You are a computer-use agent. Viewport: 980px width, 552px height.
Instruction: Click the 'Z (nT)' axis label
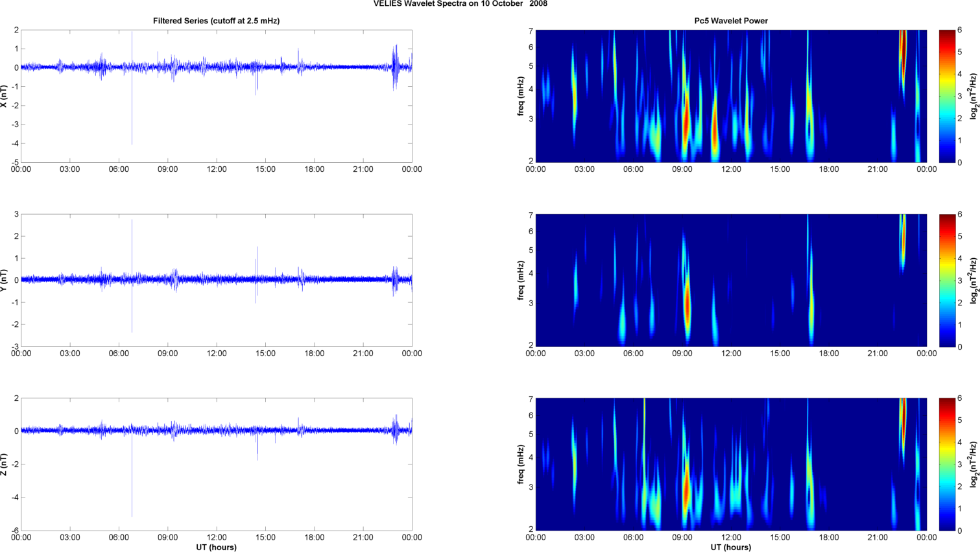pyautogui.click(x=5, y=464)
